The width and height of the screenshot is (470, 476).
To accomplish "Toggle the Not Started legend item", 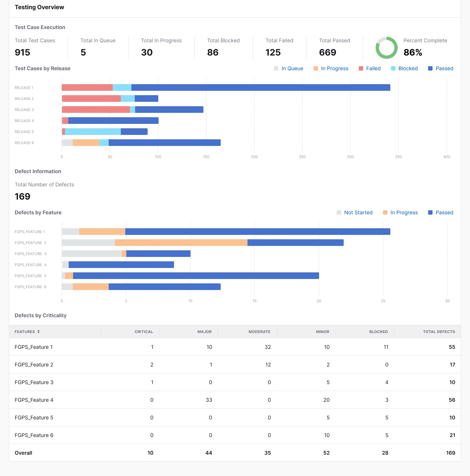I will pyautogui.click(x=355, y=212).
